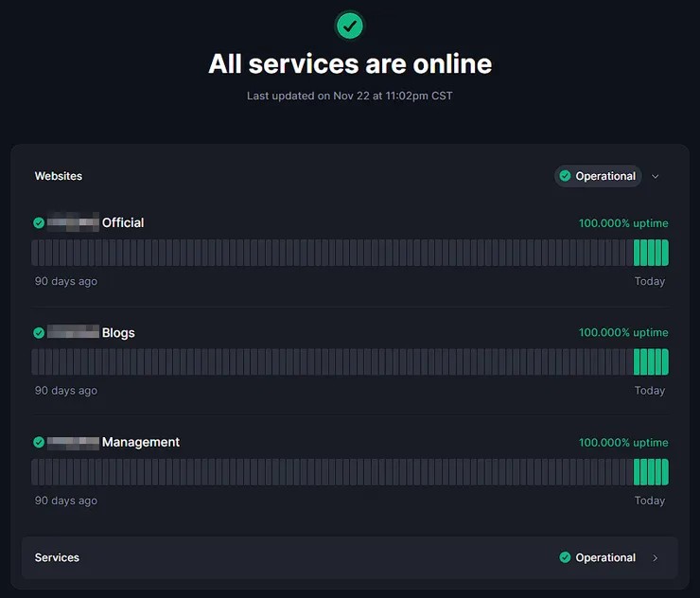Click the Websites section heading
This screenshot has width=700, height=598.
[x=59, y=176]
